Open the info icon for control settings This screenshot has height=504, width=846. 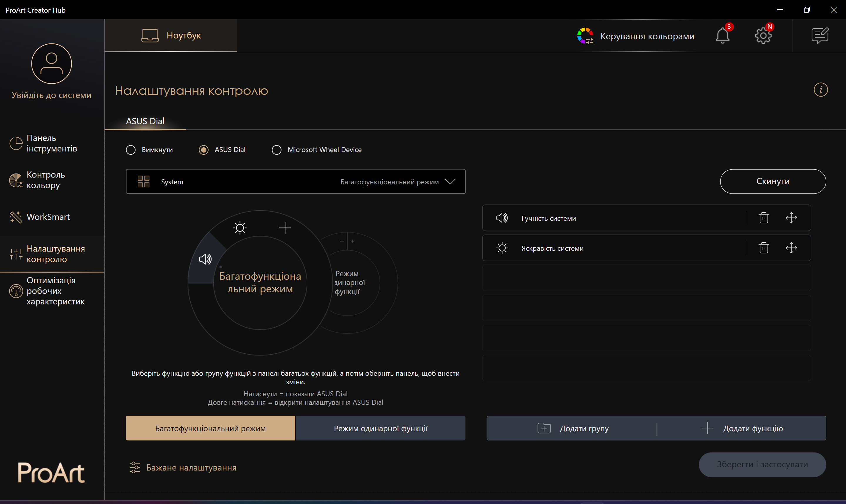[820, 90]
